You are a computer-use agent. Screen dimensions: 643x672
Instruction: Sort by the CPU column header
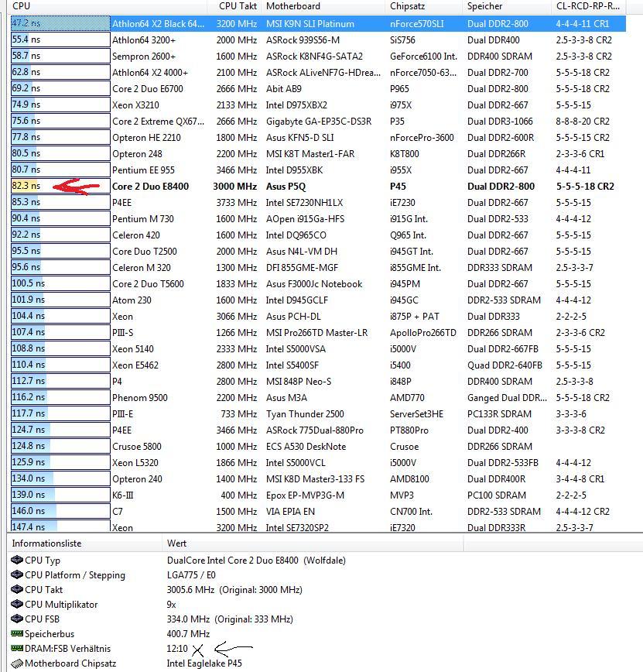[108, 6]
